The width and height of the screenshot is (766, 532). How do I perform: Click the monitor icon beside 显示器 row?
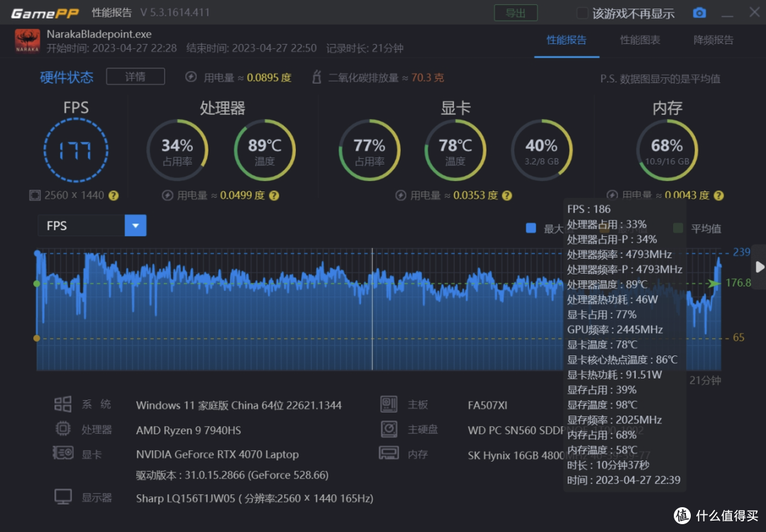click(x=63, y=497)
